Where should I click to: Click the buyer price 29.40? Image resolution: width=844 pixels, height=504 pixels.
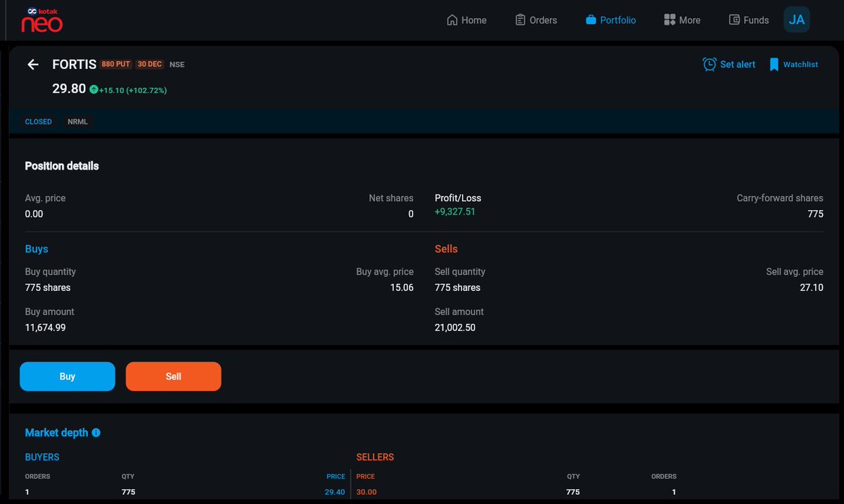335,492
